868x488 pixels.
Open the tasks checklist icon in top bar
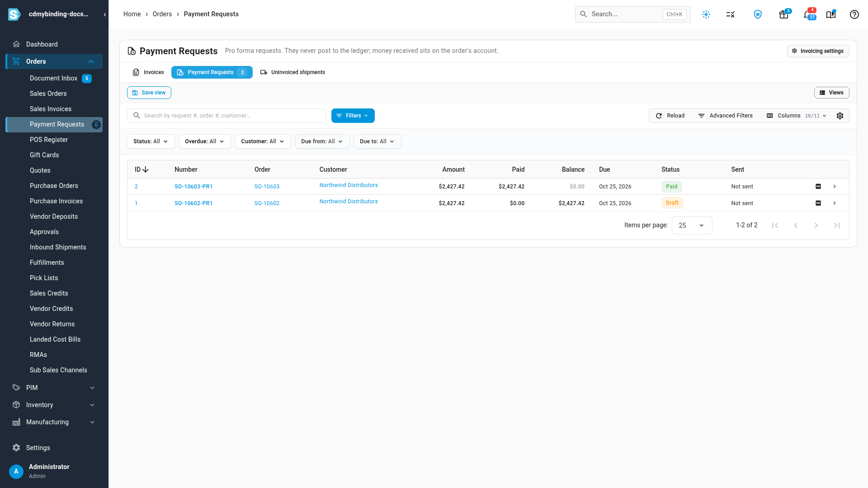point(731,14)
